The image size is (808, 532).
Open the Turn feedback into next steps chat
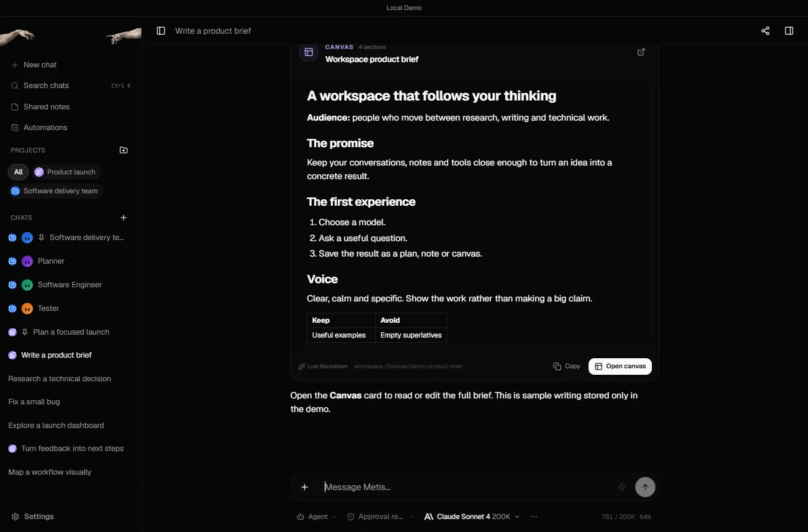[x=70, y=449]
